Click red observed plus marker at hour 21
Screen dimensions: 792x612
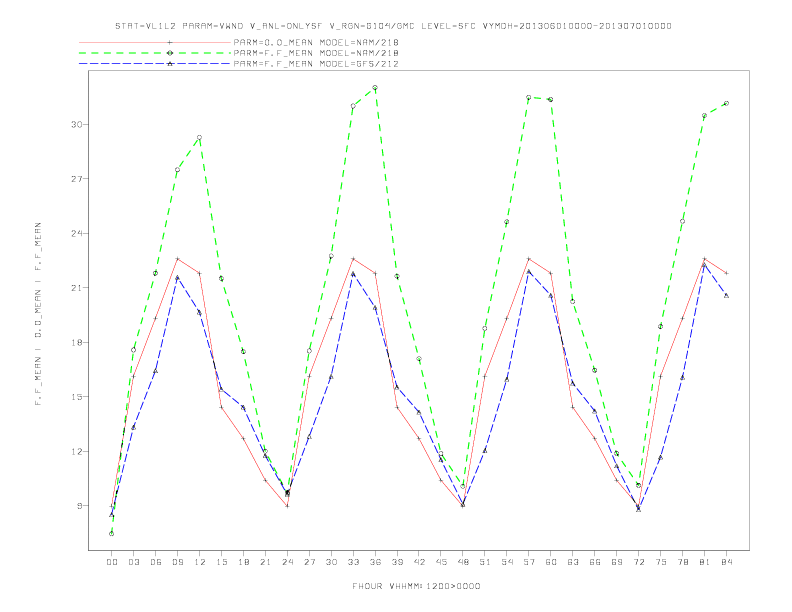coord(265,480)
